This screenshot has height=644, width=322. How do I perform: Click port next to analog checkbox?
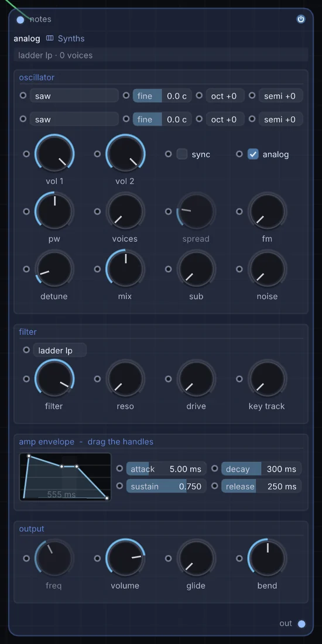(x=239, y=154)
